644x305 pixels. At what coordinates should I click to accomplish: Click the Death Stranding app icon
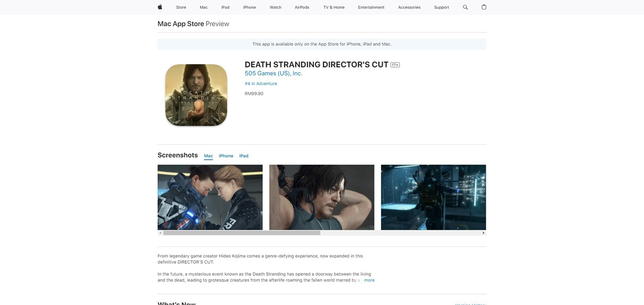(x=196, y=95)
